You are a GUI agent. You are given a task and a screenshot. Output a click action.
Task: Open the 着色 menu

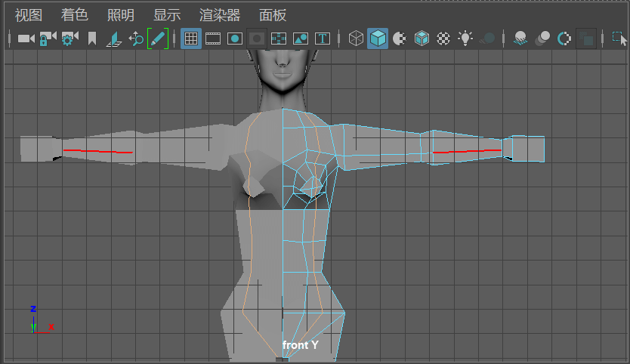74,15
